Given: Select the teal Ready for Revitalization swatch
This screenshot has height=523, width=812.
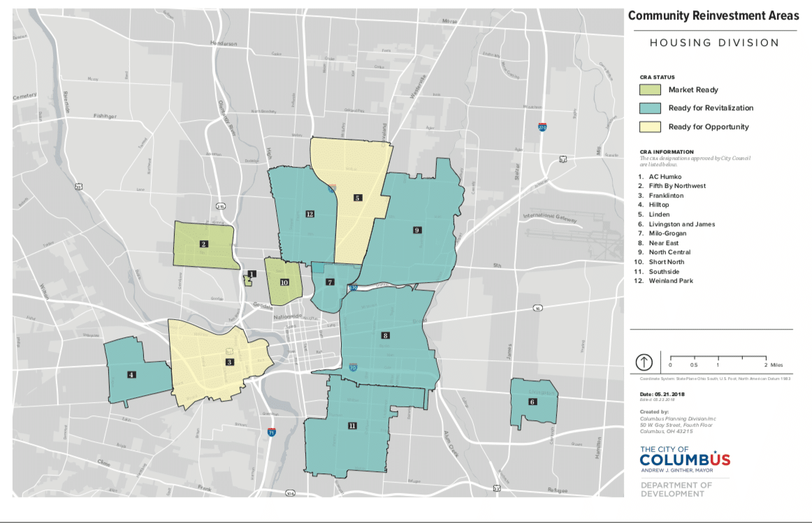Looking at the screenshot, I should [x=650, y=108].
